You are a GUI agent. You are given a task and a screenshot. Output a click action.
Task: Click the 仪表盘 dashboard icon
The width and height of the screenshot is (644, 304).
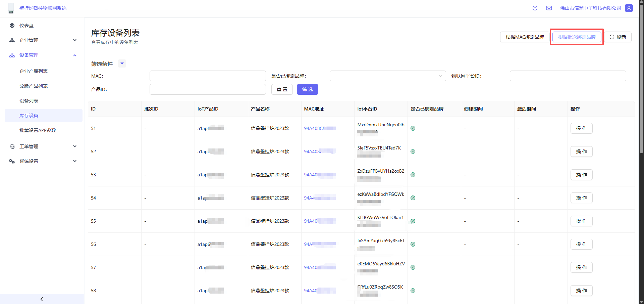tap(12, 26)
